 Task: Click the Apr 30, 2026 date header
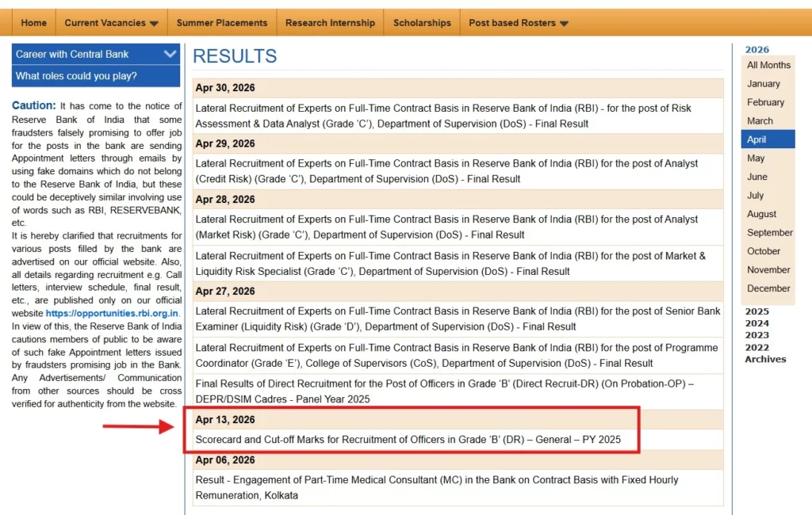click(x=224, y=88)
